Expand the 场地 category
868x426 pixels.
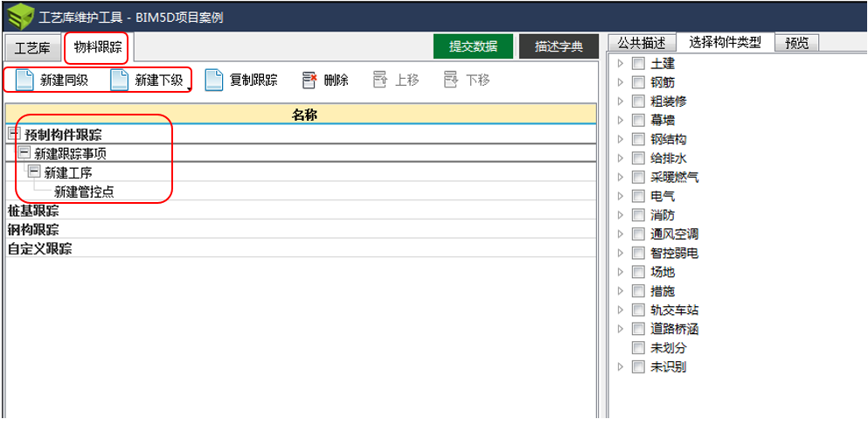point(620,272)
